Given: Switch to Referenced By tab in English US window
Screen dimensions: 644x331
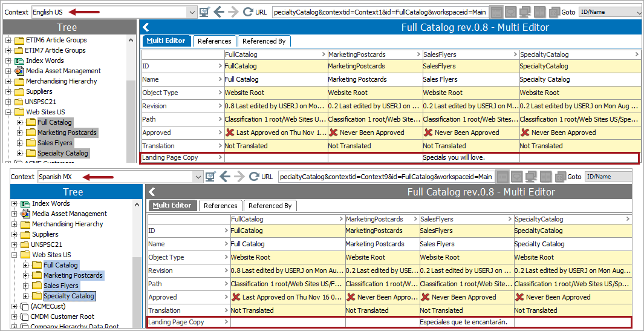Looking at the screenshot, I should [x=264, y=41].
